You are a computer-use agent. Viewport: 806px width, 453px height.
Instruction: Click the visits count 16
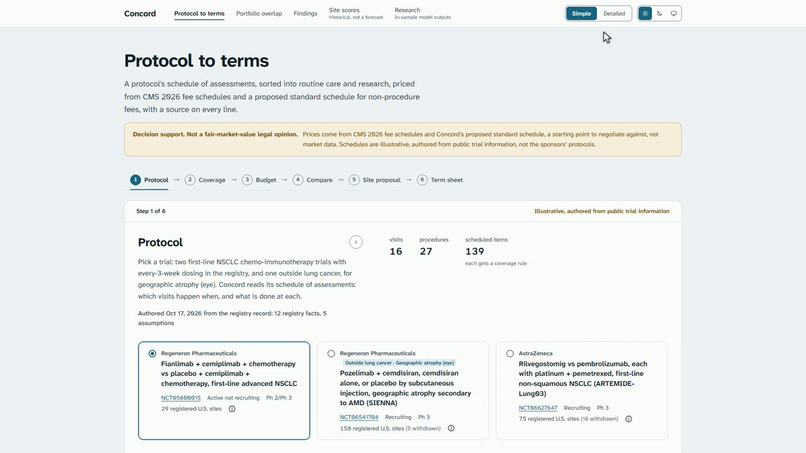(396, 251)
